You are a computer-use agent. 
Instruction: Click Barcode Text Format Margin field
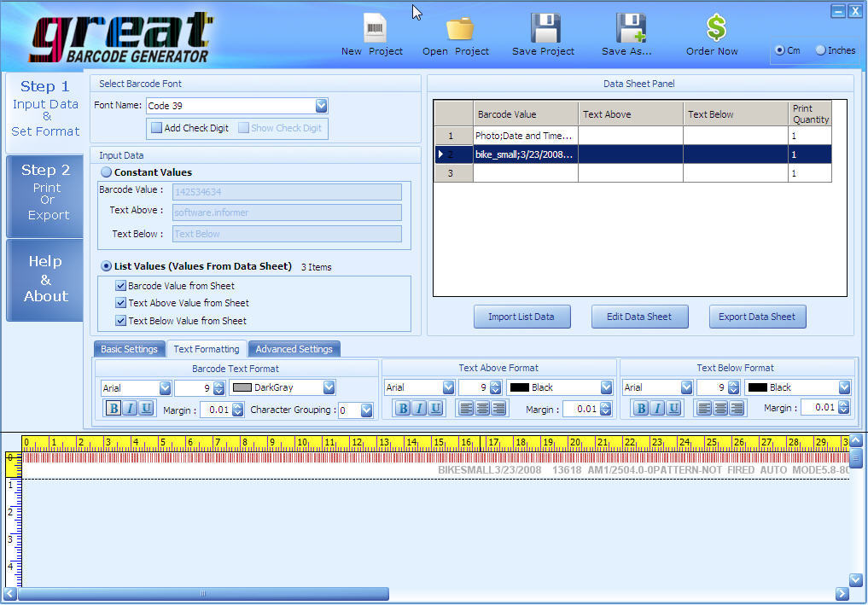point(216,410)
